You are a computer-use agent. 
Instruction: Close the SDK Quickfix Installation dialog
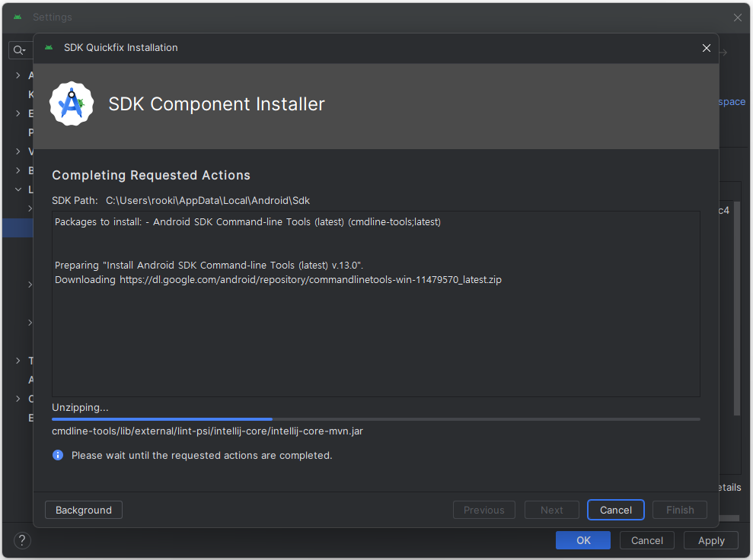(x=707, y=48)
